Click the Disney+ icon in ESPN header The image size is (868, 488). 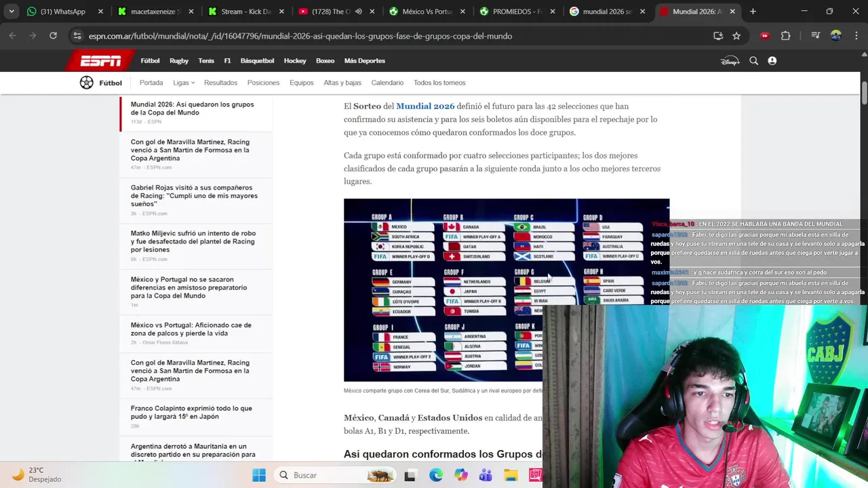[x=730, y=61]
